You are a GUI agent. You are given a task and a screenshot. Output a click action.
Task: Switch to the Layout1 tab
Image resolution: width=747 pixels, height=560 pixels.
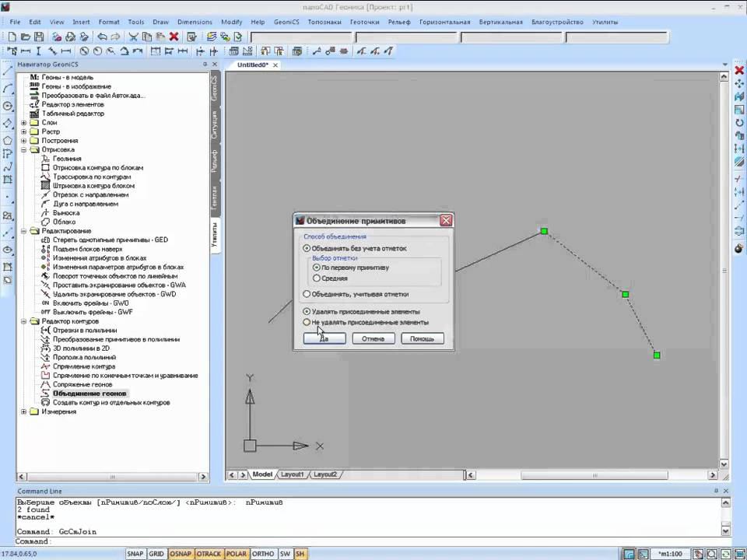point(293,474)
